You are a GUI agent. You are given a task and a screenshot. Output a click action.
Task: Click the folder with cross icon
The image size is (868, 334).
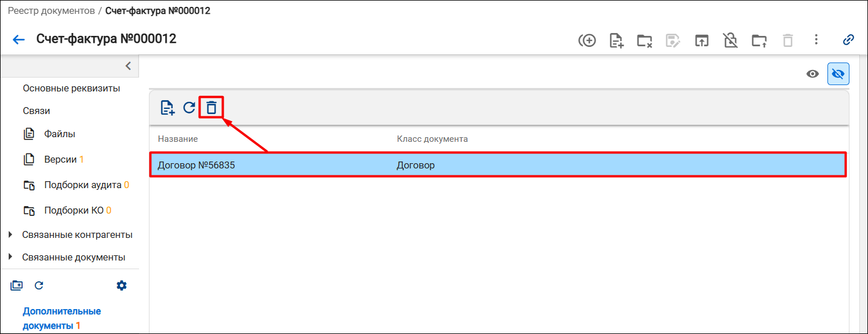(x=644, y=41)
